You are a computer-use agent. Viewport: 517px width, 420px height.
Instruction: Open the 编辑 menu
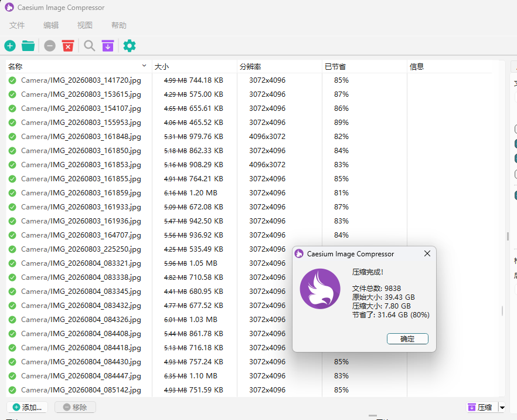51,25
